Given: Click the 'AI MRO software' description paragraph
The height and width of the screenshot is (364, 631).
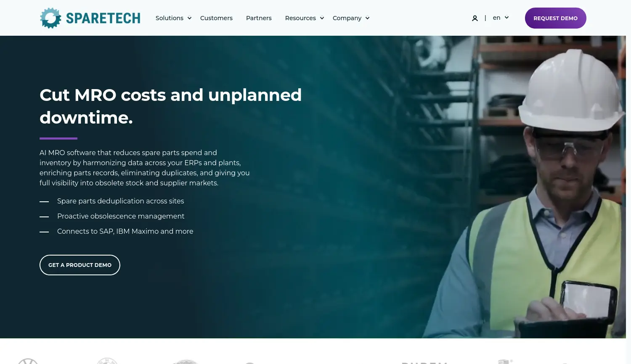Looking at the screenshot, I should click(x=145, y=168).
